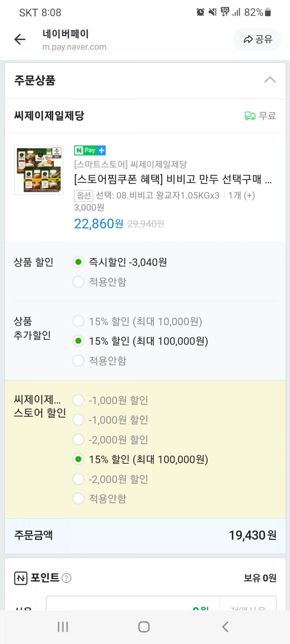Choose the third -2,000원 할인 store coupon
The width and height of the screenshot is (290, 644).
tap(78, 440)
